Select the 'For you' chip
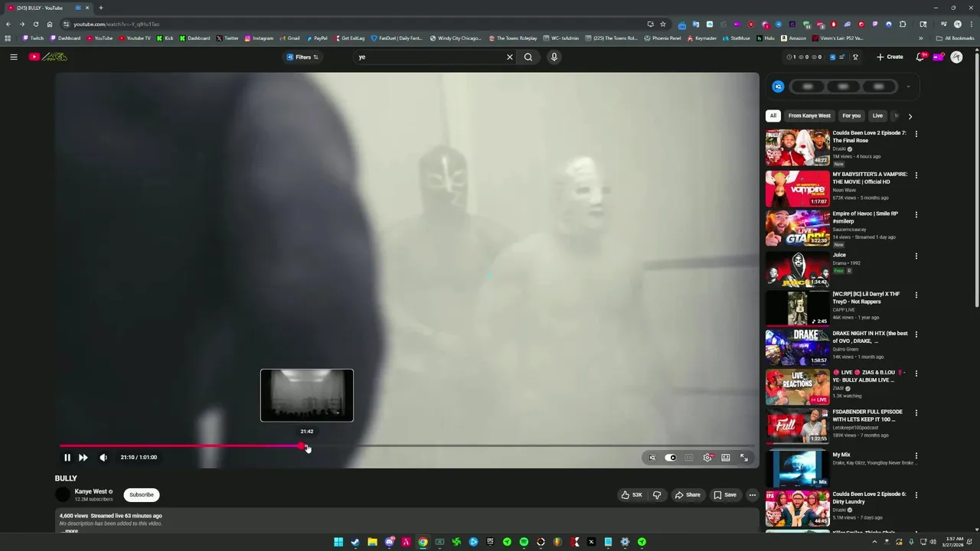This screenshot has height=551, width=980. [851, 116]
